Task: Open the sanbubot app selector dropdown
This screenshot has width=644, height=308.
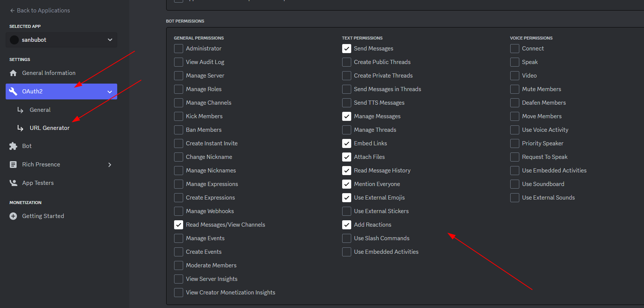Action: (61, 40)
